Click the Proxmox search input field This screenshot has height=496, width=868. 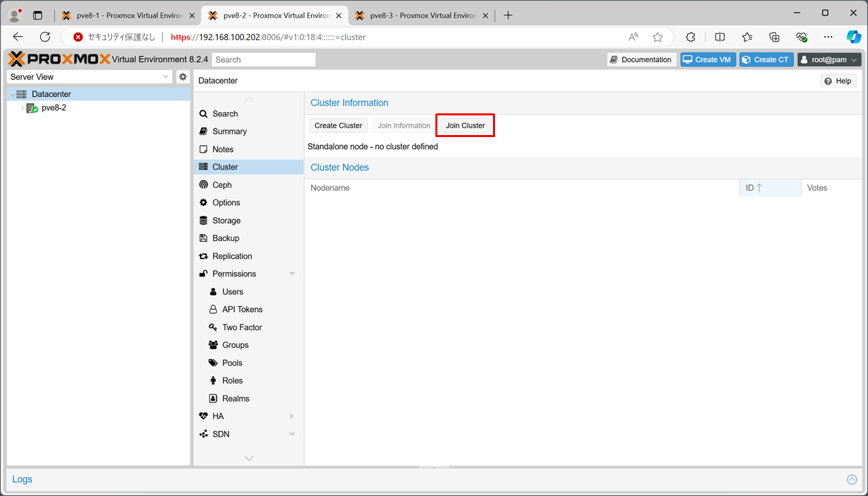pos(264,60)
